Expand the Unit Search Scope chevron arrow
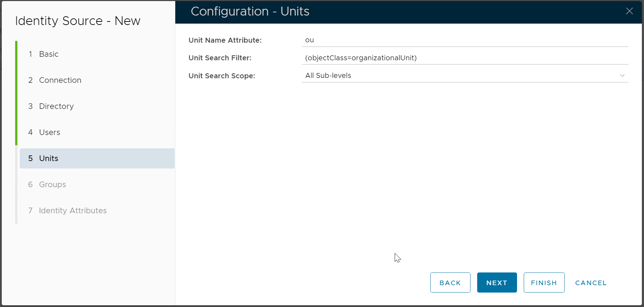The image size is (644, 307). pyautogui.click(x=622, y=76)
